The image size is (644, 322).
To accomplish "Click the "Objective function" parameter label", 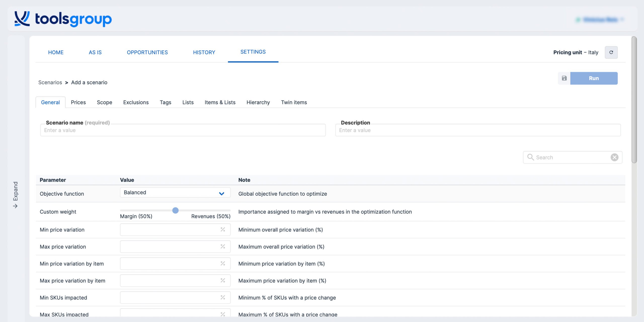I will [x=62, y=194].
